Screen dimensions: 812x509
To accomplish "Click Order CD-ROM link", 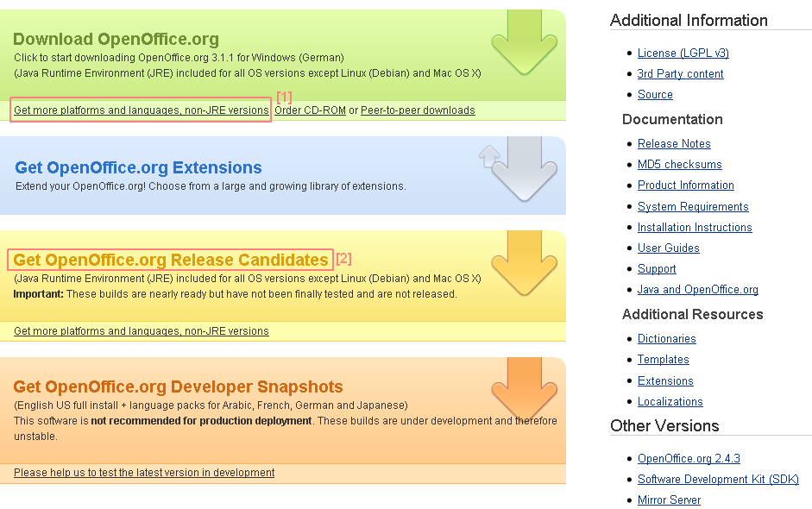I will point(310,110).
